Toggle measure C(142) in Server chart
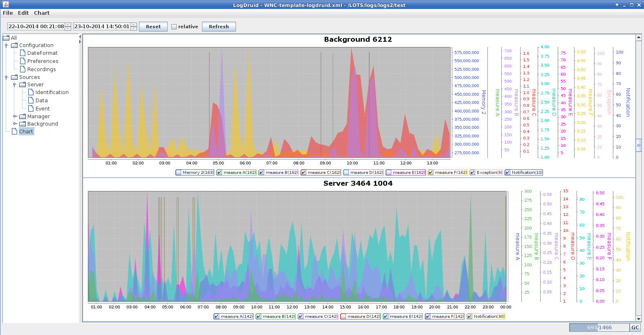This screenshot has width=644, height=335. (x=301, y=317)
